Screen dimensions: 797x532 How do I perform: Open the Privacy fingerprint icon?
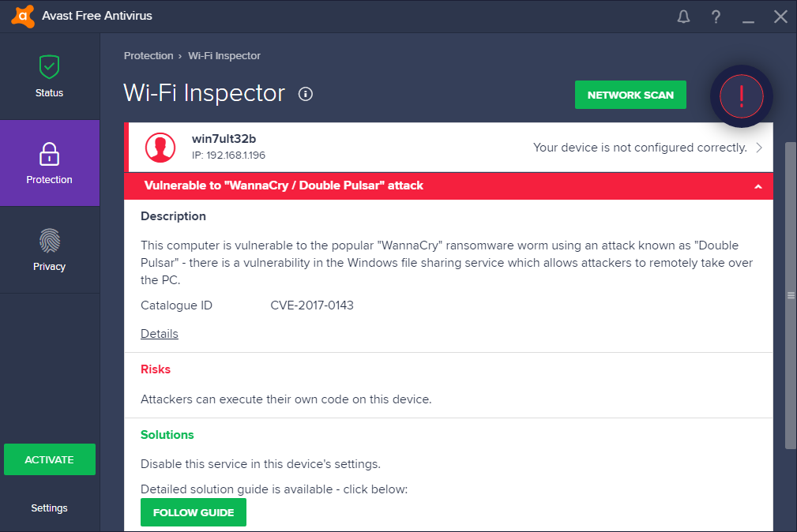click(x=49, y=242)
